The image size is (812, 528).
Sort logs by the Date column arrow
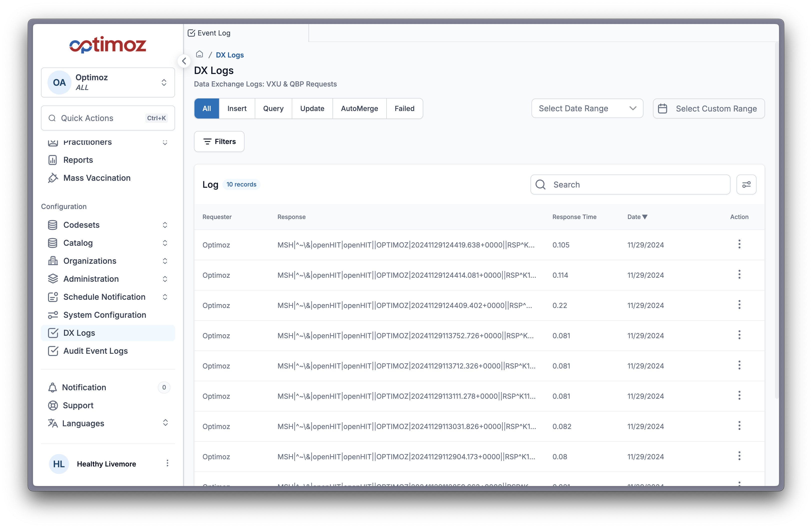tap(645, 216)
